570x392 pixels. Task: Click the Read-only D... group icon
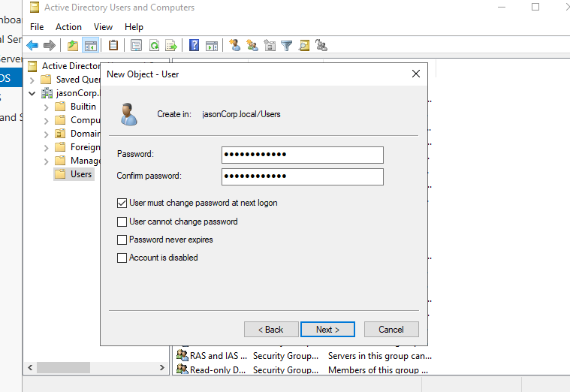pyautogui.click(x=182, y=369)
